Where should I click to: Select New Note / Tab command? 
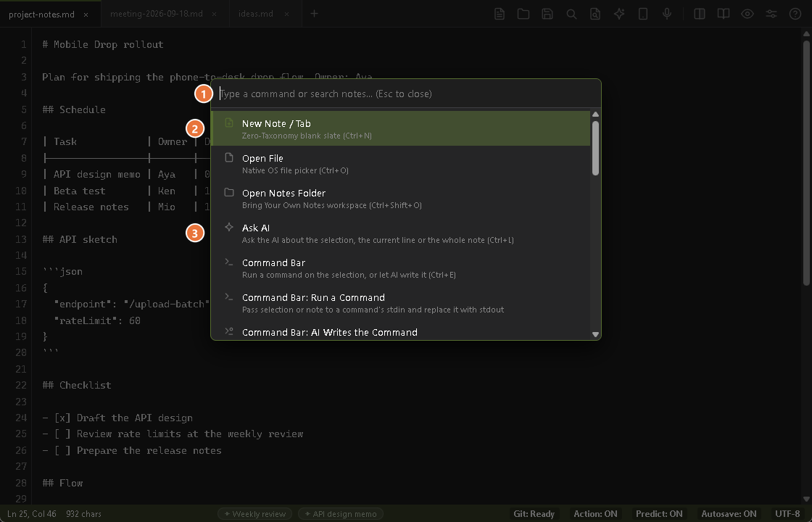click(400, 128)
